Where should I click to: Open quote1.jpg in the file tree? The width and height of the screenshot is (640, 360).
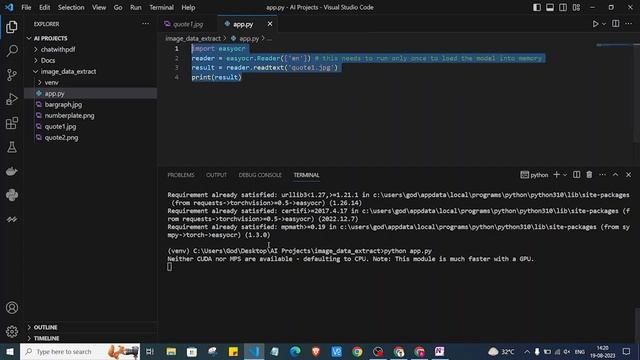click(91, 127)
